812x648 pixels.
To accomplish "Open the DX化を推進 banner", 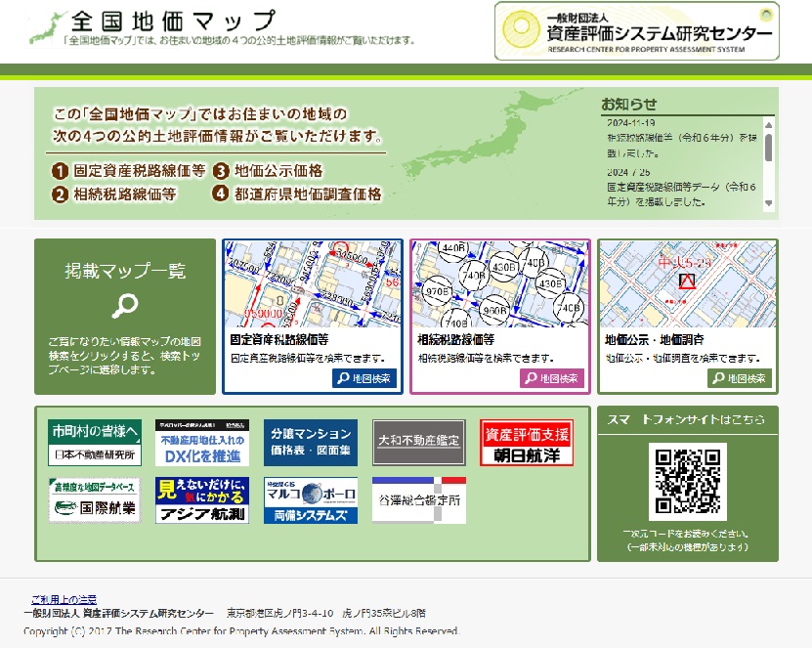I will click(x=201, y=443).
